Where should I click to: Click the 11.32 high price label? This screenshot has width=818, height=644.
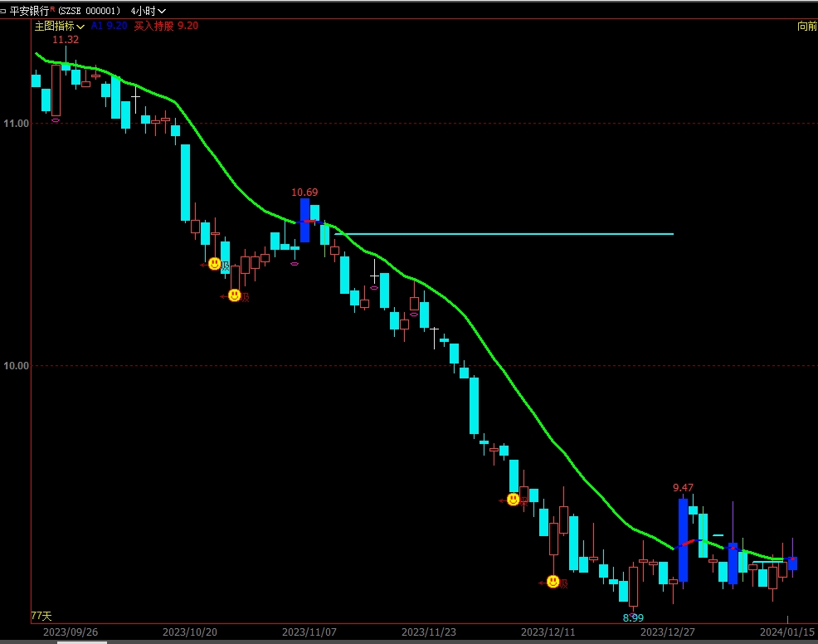click(x=66, y=39)
